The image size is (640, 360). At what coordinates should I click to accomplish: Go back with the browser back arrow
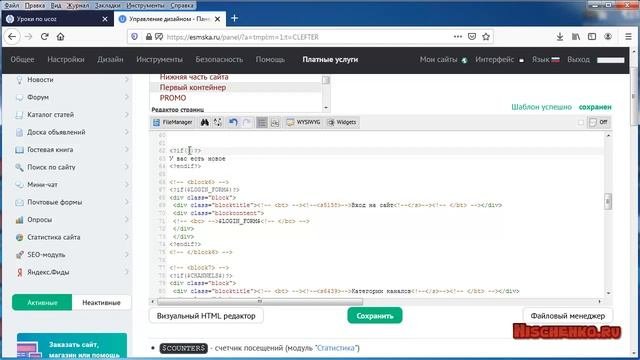click(12, 37)
